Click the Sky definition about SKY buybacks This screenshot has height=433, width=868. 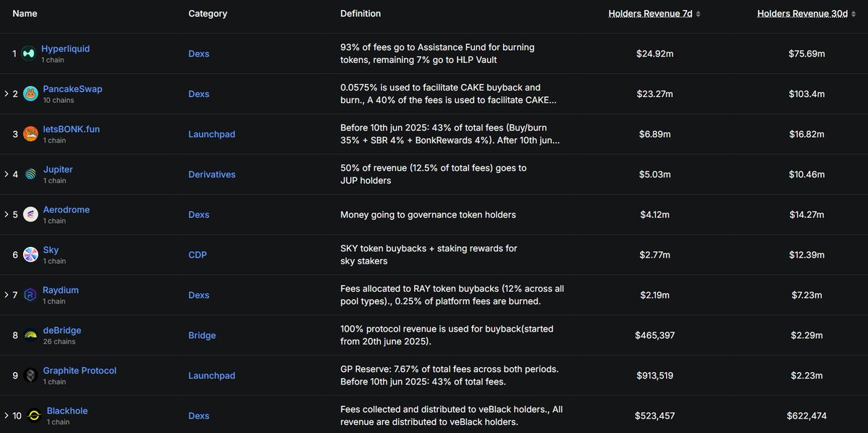point(429,255)
